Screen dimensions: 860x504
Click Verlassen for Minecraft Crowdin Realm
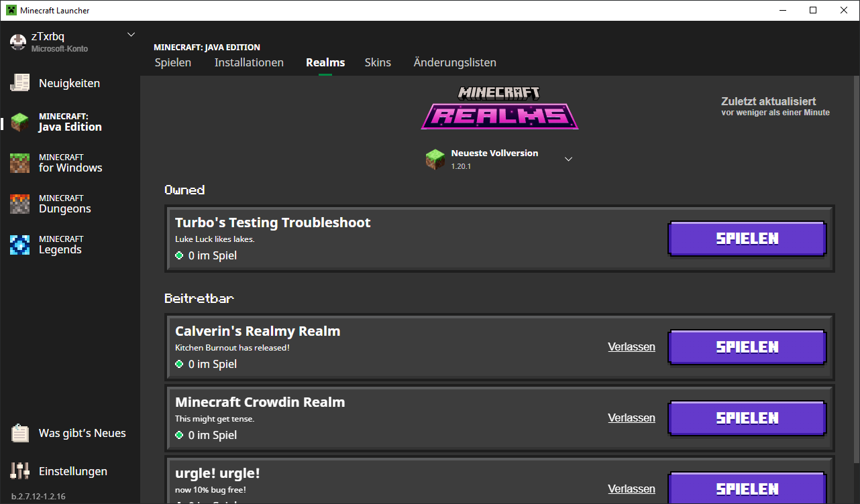click(x=631, y=418)
